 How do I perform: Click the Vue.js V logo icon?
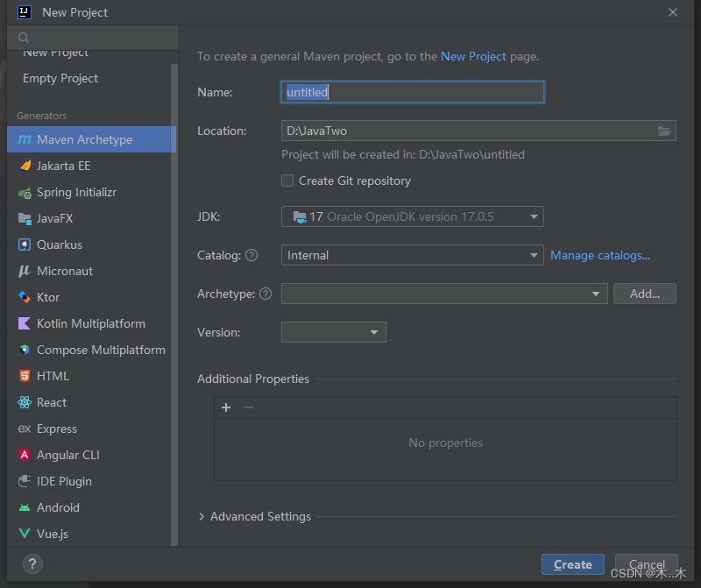25,534
